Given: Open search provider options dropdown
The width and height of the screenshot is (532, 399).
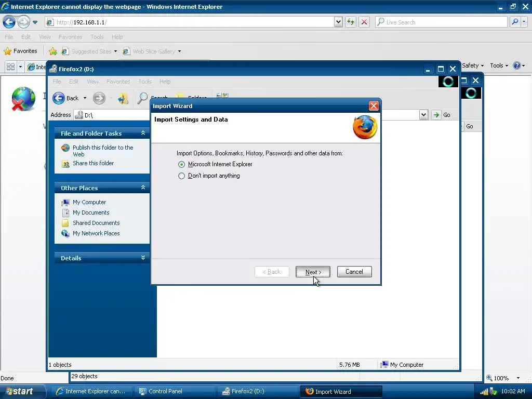Looking at the screenshot, I should pos(524,22).
